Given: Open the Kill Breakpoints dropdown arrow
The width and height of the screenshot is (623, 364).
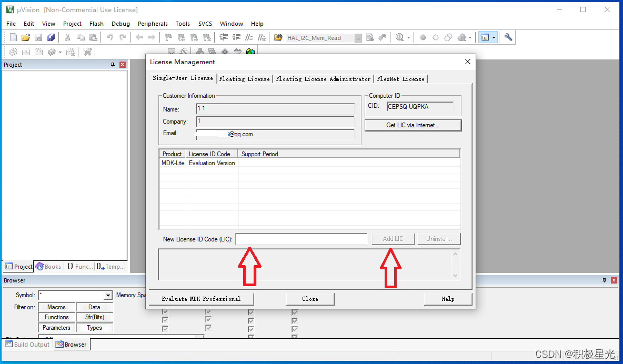Looking at the screenshot, I should pos(470,38).
